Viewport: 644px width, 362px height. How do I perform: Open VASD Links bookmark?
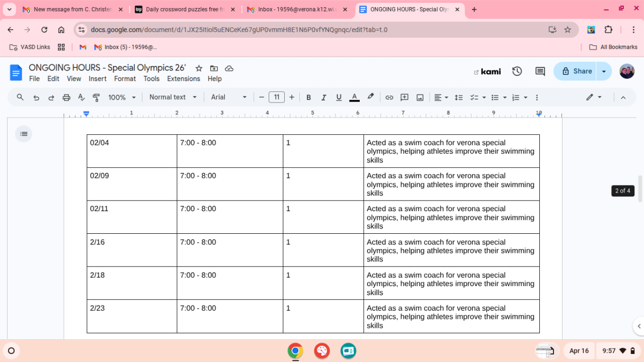coord(30,47)
